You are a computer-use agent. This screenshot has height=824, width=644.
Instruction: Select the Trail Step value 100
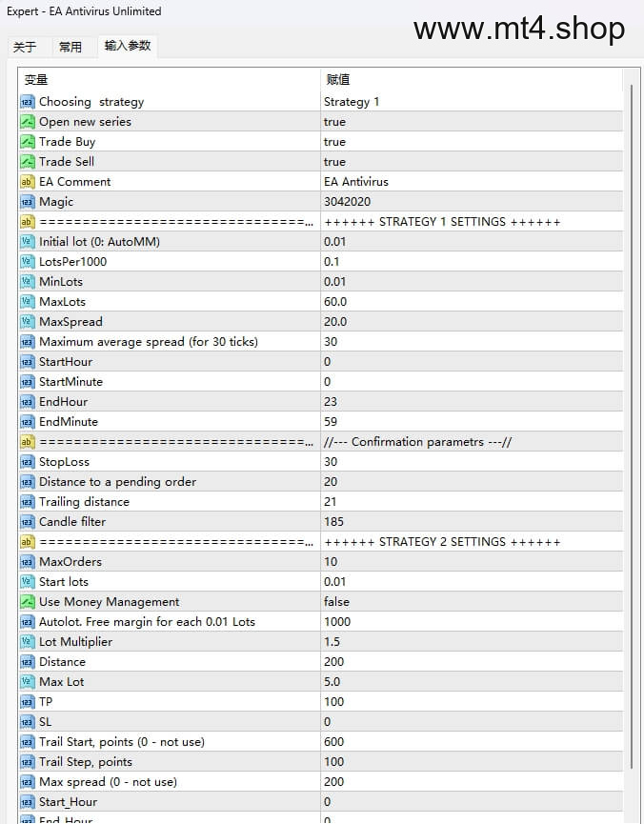tap(333, 762)
